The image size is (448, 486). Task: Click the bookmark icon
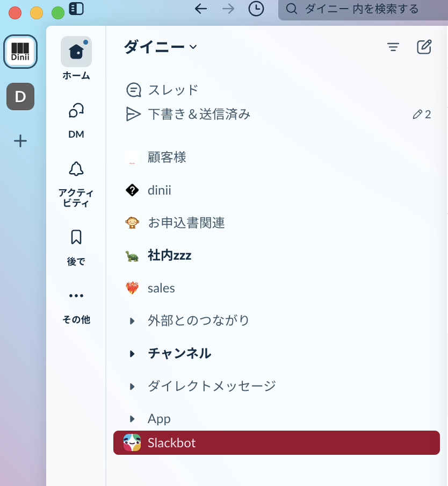point(76,237)
